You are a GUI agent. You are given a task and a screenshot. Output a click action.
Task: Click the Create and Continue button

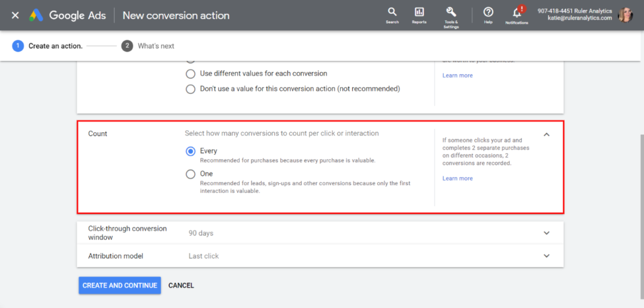tap(119, 285)
